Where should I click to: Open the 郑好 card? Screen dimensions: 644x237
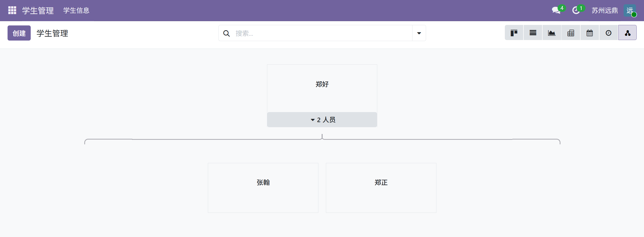pyautogui.click(x=322, y=88)
